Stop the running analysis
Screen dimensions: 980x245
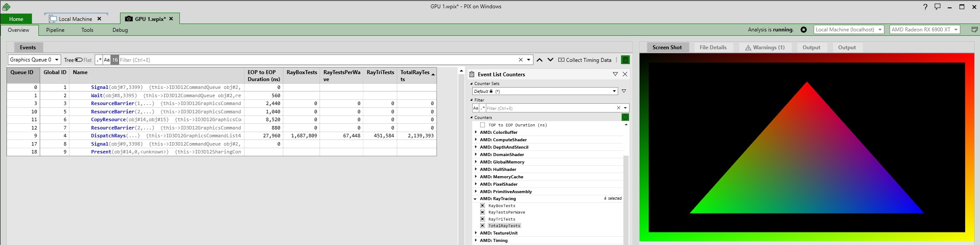click(x=804, y=30)
